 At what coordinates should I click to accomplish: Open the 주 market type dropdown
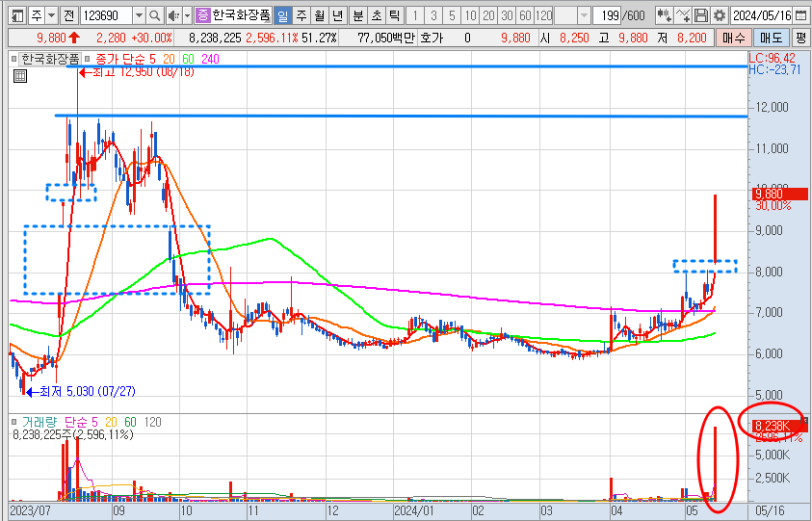(x=43, y=15)
